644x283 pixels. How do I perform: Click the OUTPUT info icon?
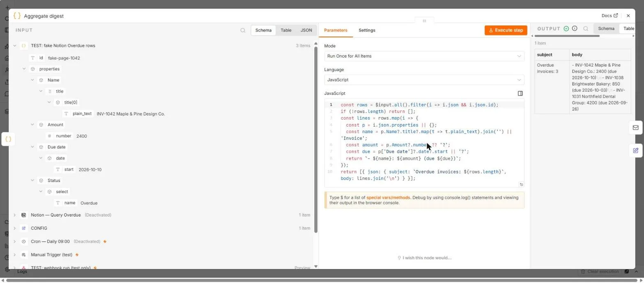575,28
